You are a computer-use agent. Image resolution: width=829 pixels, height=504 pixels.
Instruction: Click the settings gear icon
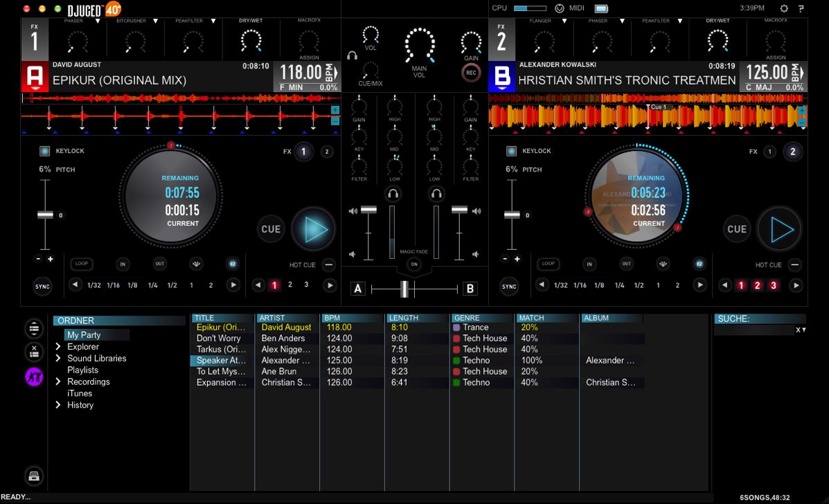pyautogui.click(x=784, y=8)
